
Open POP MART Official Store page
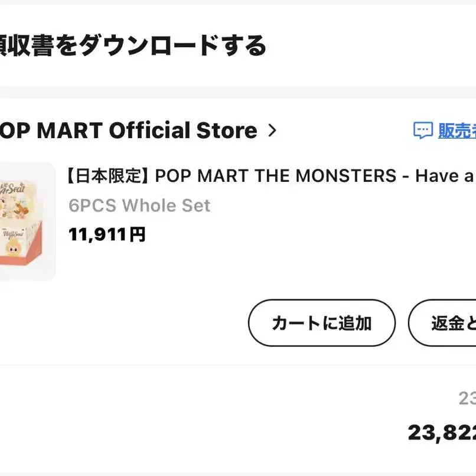129,131
